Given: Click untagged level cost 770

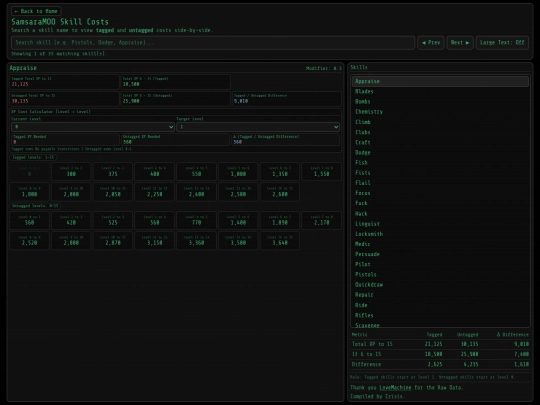Looking at the screenshot, I should (196, 220).
